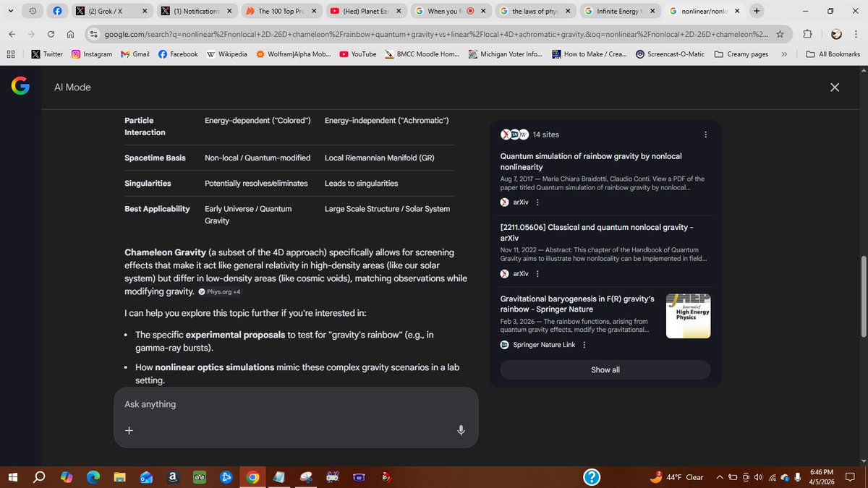Open Amazon app from the taskbar

point(173,477)
